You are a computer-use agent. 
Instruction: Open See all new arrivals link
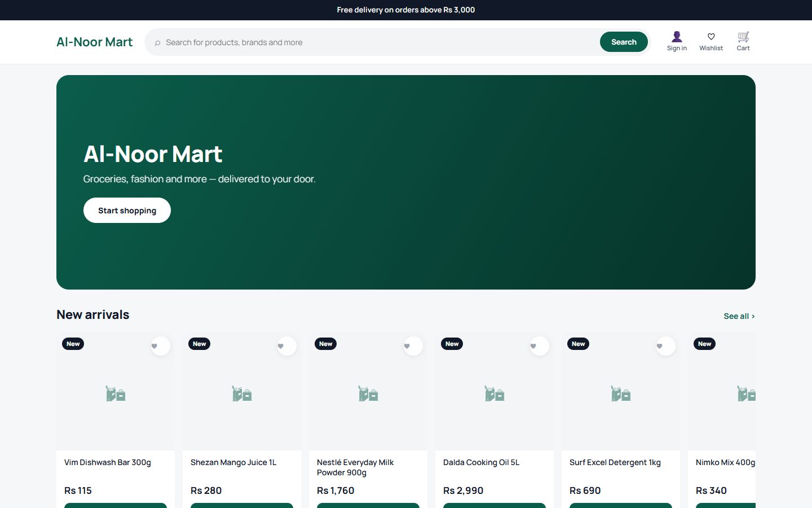point(739,316)
